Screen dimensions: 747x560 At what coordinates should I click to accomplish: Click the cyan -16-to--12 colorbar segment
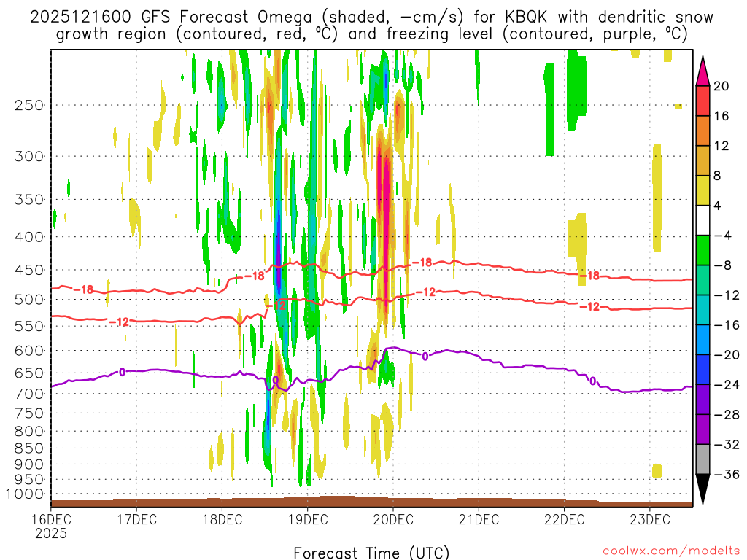703,310
